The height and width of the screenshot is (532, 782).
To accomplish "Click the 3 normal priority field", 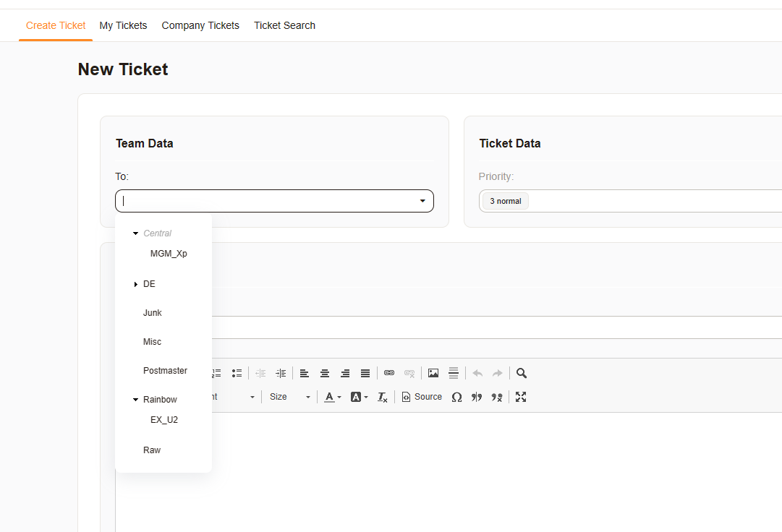I will pos(506,201).
